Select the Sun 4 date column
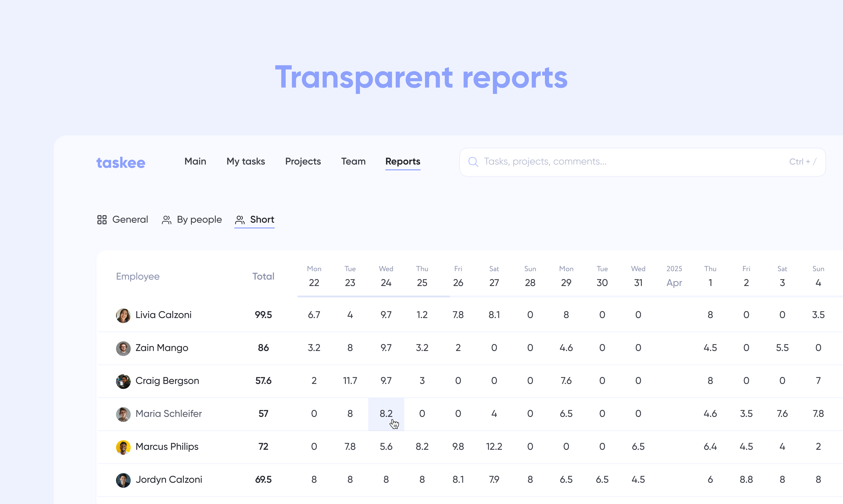Viewport: 843px width, 504px height. click(819, 276)
